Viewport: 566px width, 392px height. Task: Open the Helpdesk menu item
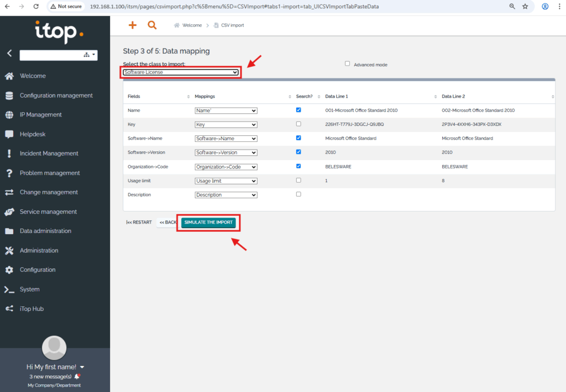[33, 134]
